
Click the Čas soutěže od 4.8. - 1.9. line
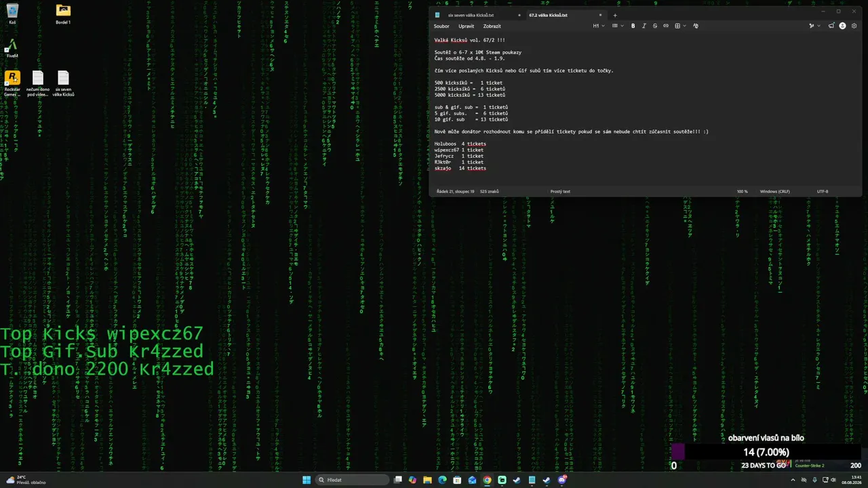tap(469, 58)
